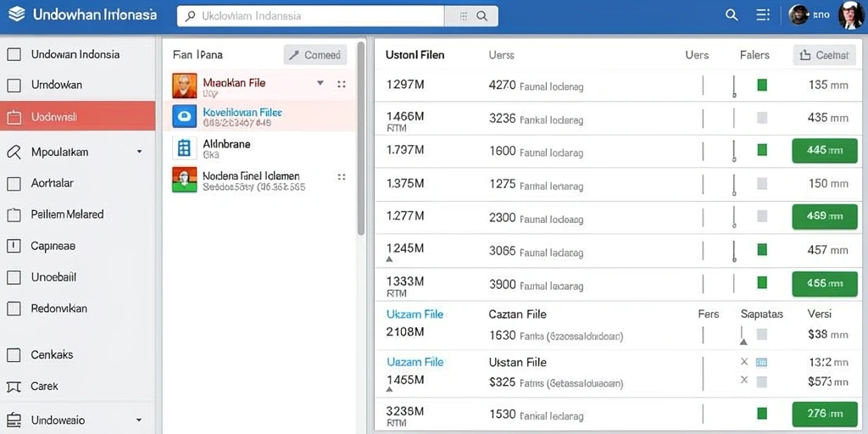Viewport: 868px width, 434px height.
Task: Click the green square in 1297M row
Action: click(762, 85)
